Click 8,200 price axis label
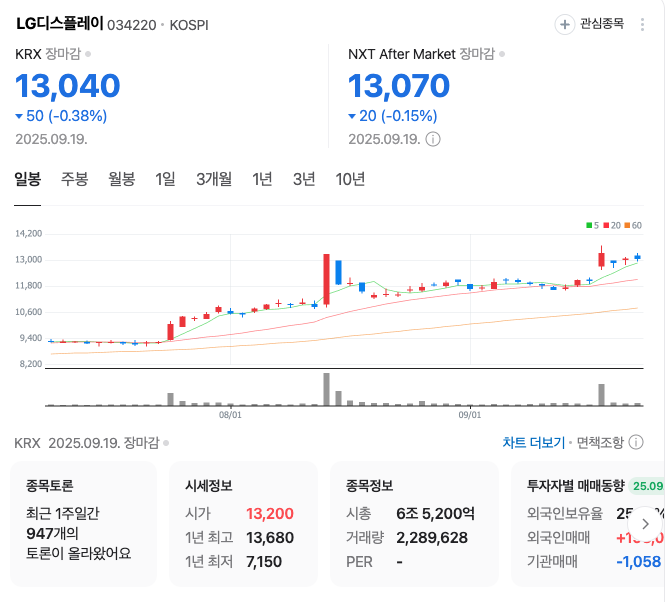 pyautogui.click(x=31, y=364)
